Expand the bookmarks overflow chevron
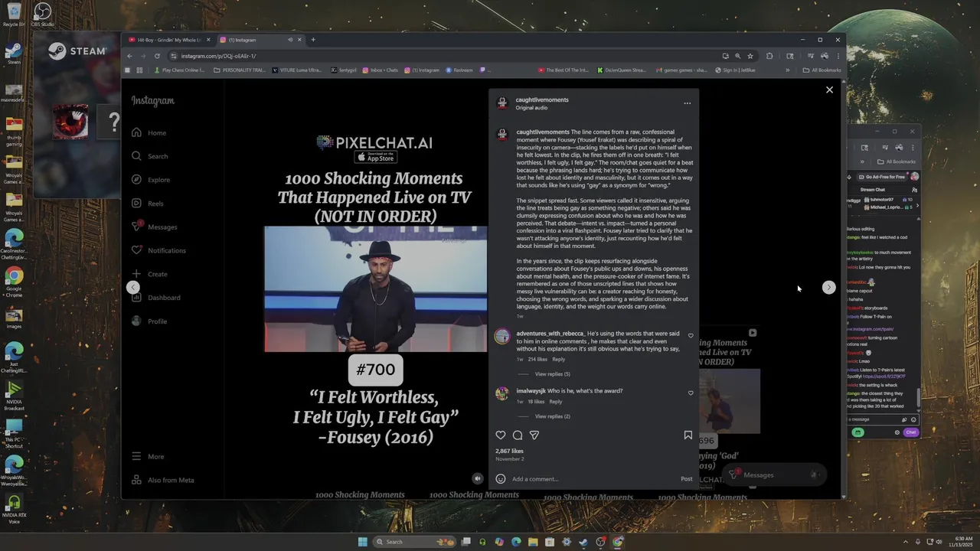The width and height of the screenshot is (980, 551). pyautogui.click(x=787, y=70)
